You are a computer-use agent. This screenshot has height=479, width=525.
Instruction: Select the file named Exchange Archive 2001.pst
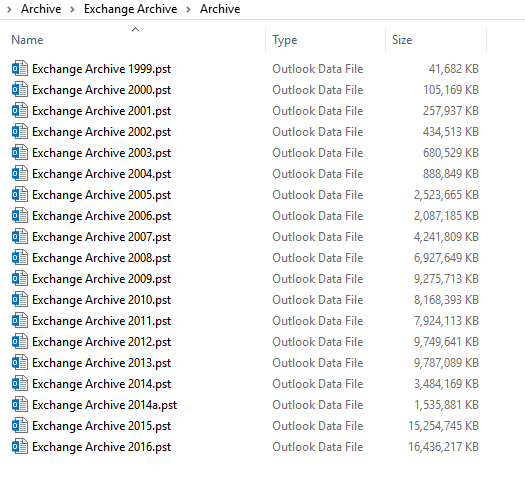[x=101, y=111]
